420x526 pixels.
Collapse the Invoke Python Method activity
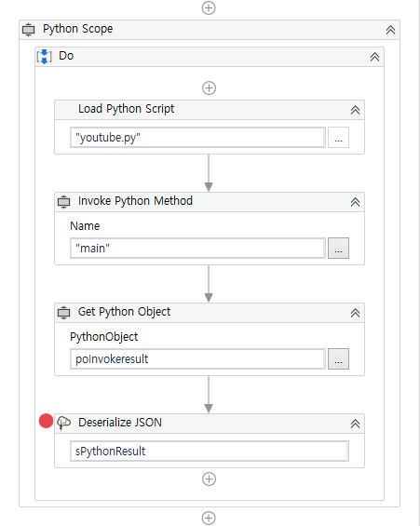click(x=355, y=202)
